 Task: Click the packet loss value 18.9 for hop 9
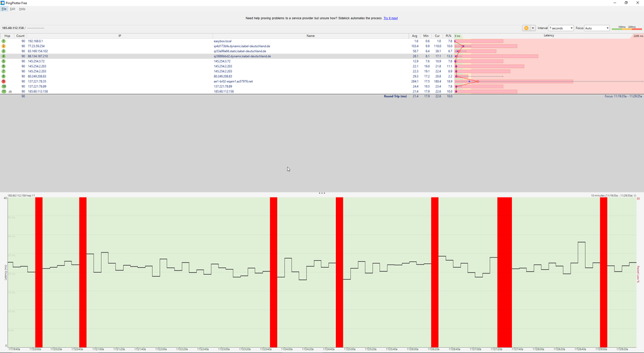[x=449, y=81]
